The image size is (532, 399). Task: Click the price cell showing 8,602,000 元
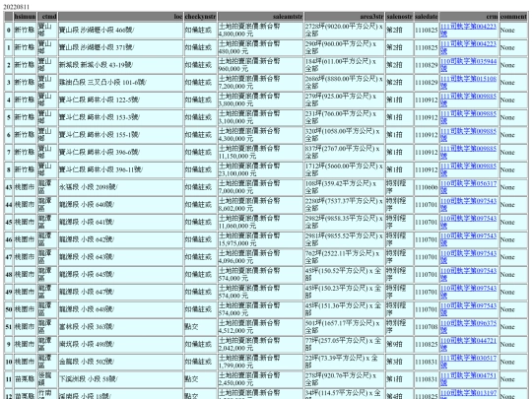260,205
